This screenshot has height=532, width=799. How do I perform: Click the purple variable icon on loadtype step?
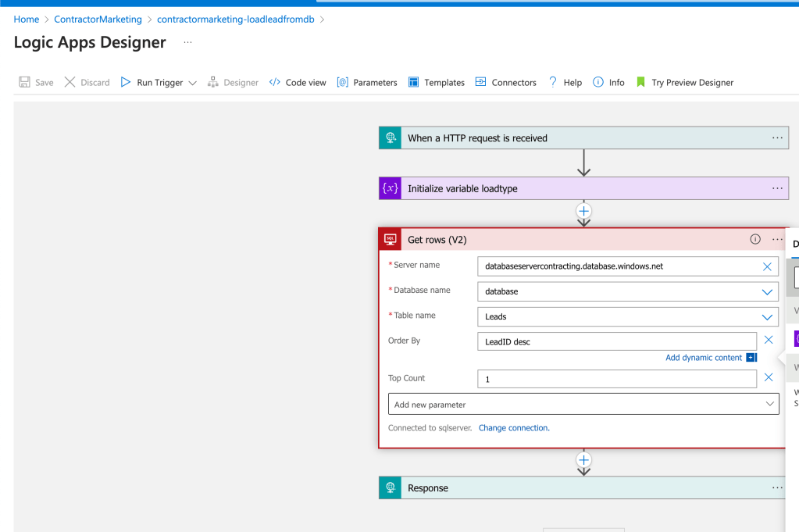pos(391,188)
